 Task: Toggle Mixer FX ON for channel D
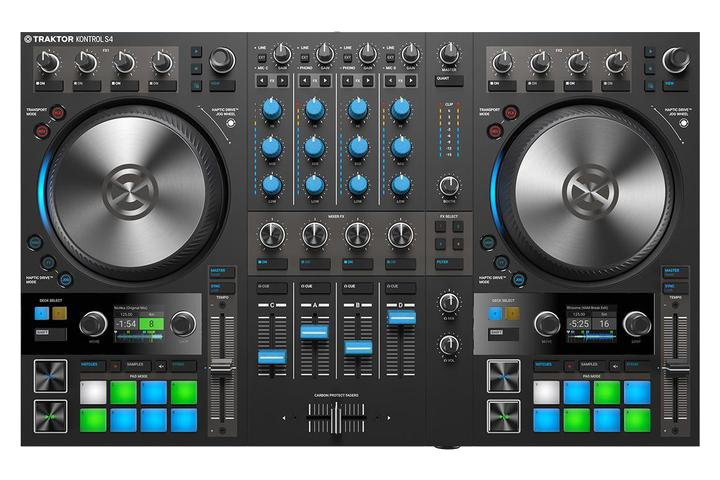(x=400, y=264)
